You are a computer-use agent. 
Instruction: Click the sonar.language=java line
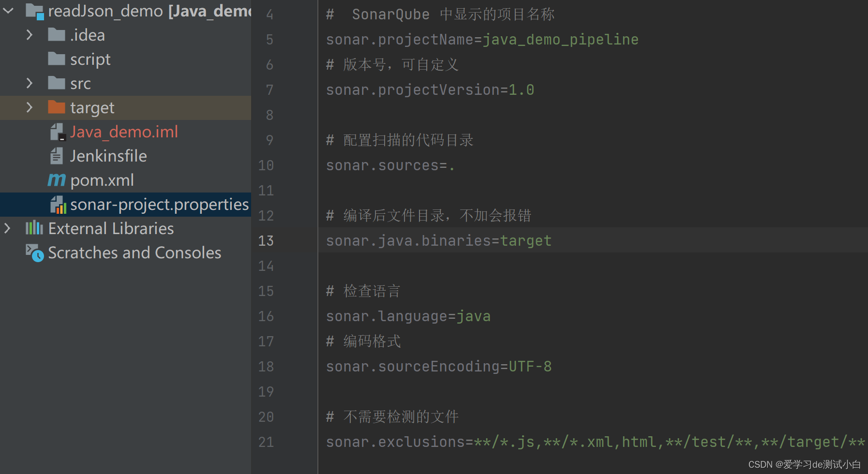408,316
